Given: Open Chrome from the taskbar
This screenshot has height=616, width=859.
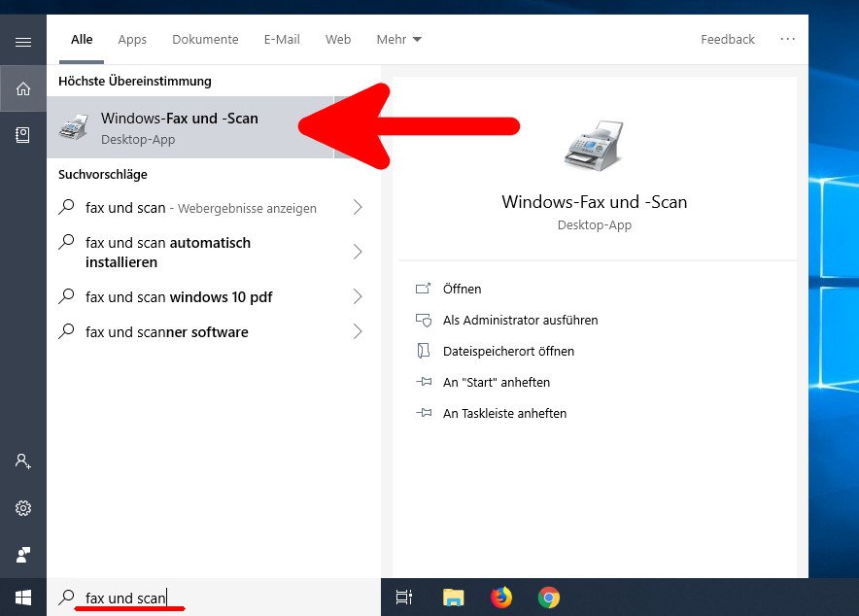Looking at the screenshot, I should 549,597.
